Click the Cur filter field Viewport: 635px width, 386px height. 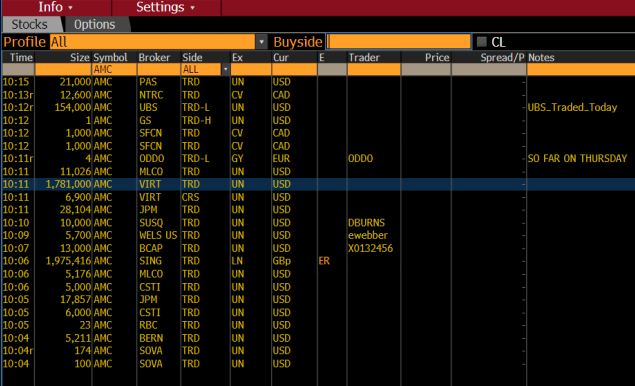point(294,69)
